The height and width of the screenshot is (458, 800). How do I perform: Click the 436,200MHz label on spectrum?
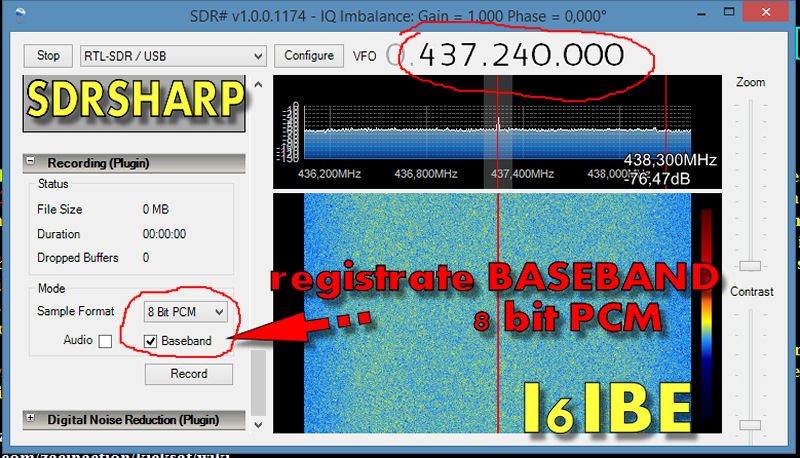pyautogui.click(x=329, y=174)
